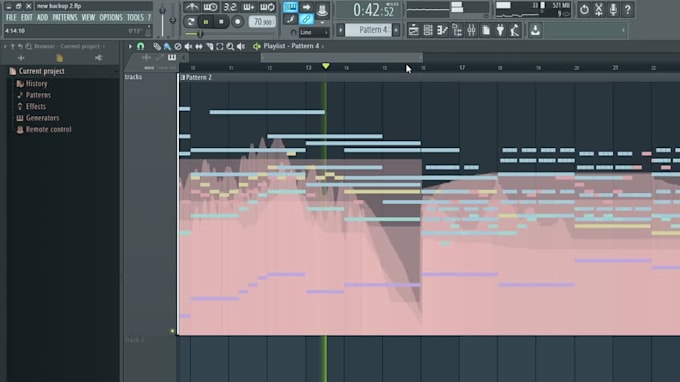The image size is (680, 382).
Task: Click the record button
Action: (x=237, y=21)
